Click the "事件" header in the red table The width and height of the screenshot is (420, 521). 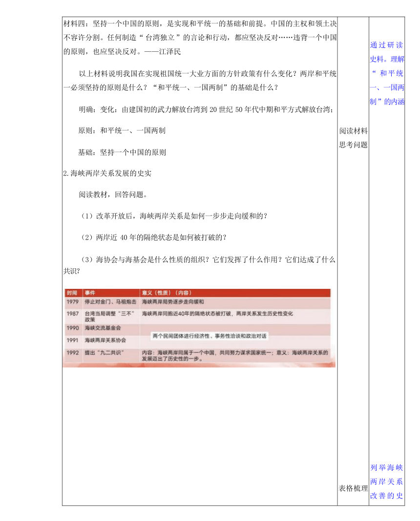90,293
